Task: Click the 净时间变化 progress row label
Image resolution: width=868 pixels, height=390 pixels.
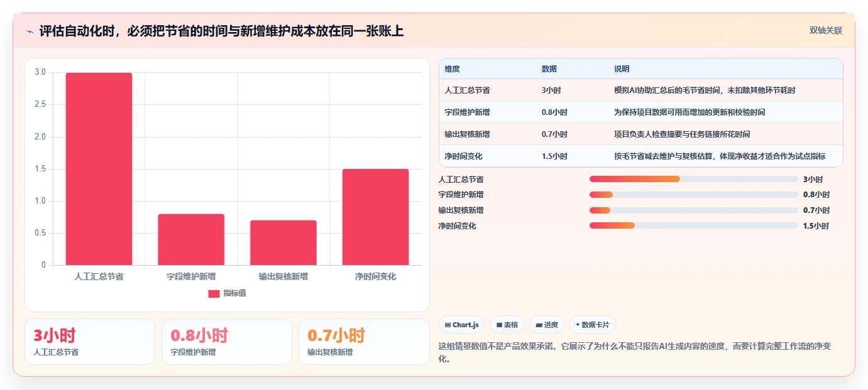Action: pos(457,226)
